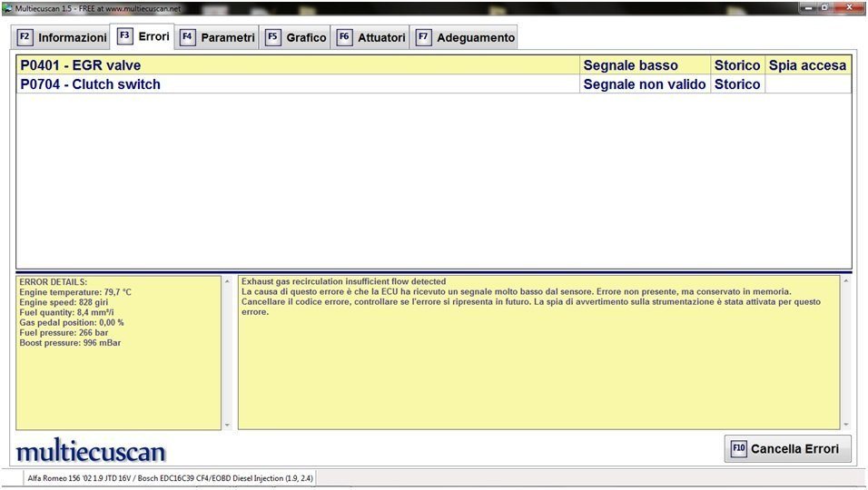Screen dimensions: 868x490
Task: Click the F4 key icon
Action: coord(187,37)
